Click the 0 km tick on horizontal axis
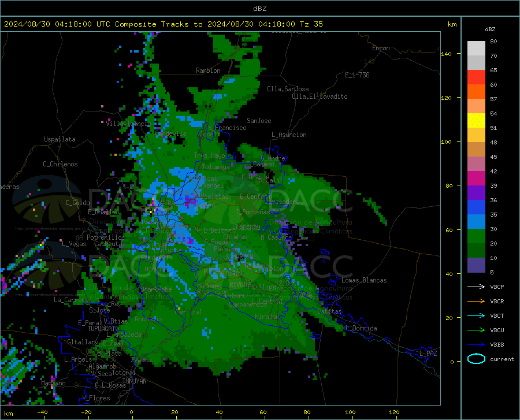Viewport: 520px width, 420px height. [132, 412]
